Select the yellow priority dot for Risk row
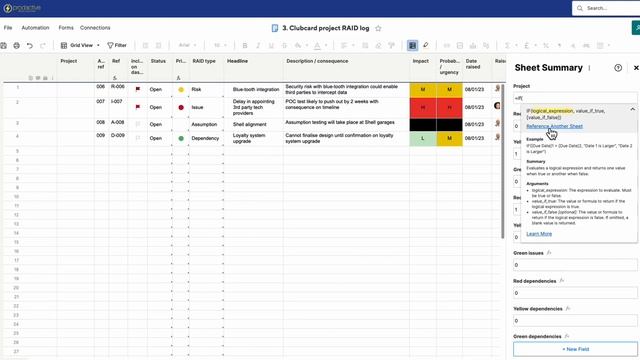This screenshot has height=360, width=640. click(x=181, y=89)
